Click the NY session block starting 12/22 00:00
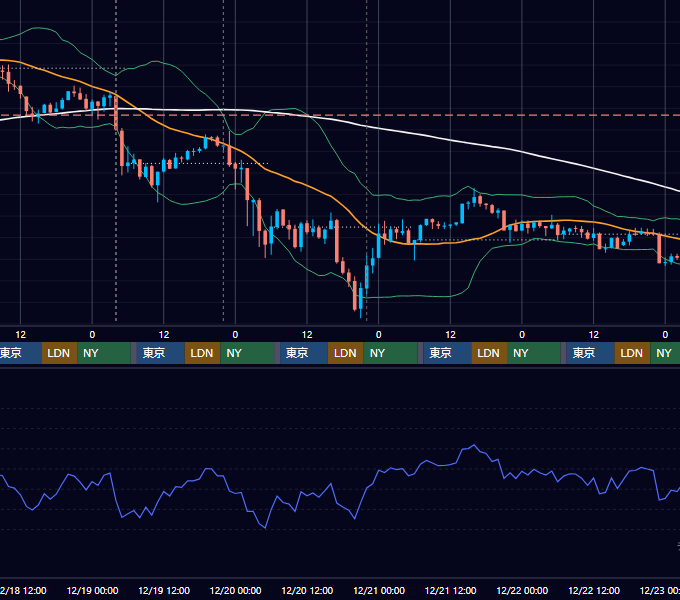This screenshot has width=680, height=600. pyautogui.click(x=533, y=353)
